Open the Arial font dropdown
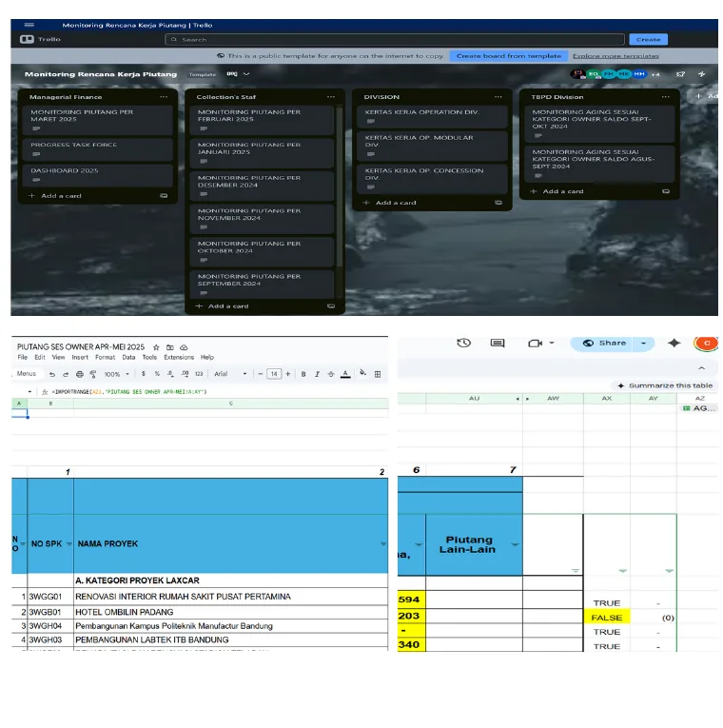 (x=230, y=374)
